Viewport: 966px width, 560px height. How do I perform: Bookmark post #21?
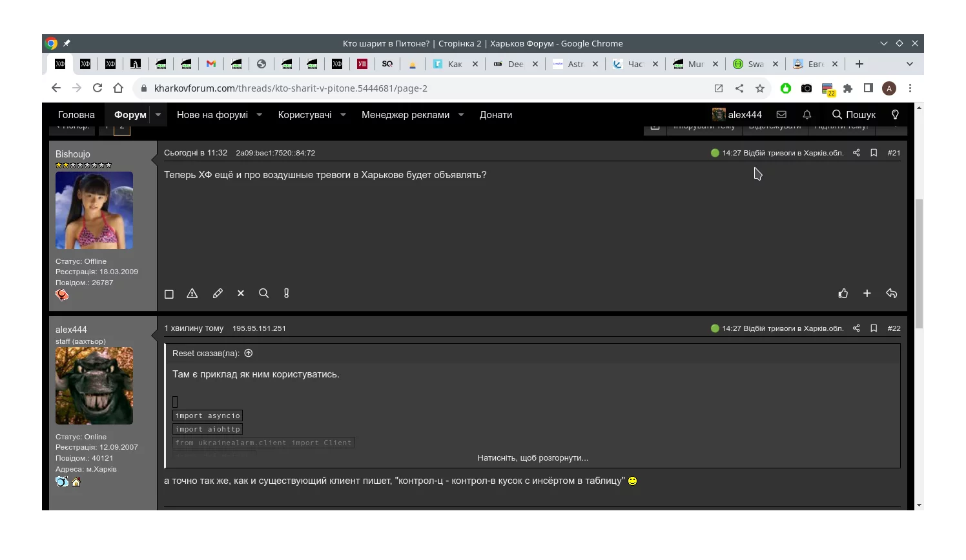tap(874, 153)
